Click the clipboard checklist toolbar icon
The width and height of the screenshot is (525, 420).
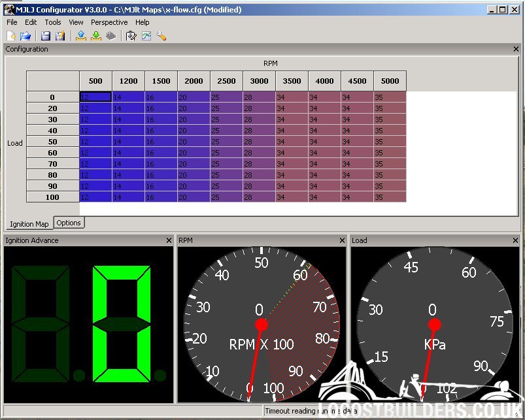(x=131, y=36)
